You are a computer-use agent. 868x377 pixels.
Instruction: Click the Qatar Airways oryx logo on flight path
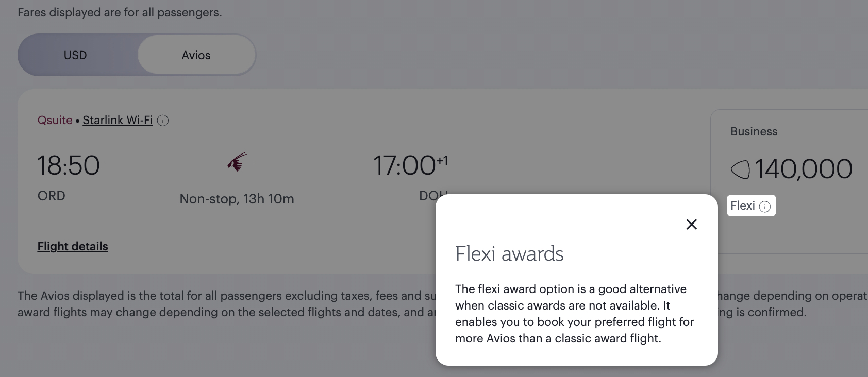coord(237,162)
